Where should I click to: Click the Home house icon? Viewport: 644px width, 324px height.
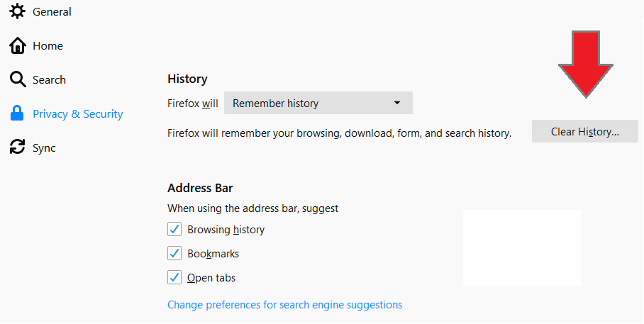tap(17, 45)
